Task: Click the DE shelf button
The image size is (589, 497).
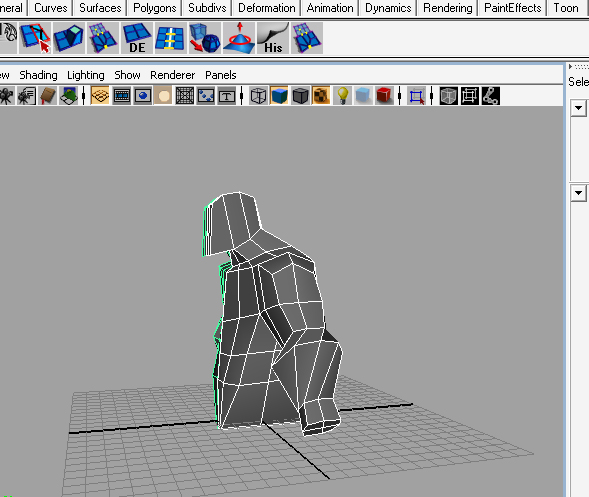Action: [x=137, y=38]
